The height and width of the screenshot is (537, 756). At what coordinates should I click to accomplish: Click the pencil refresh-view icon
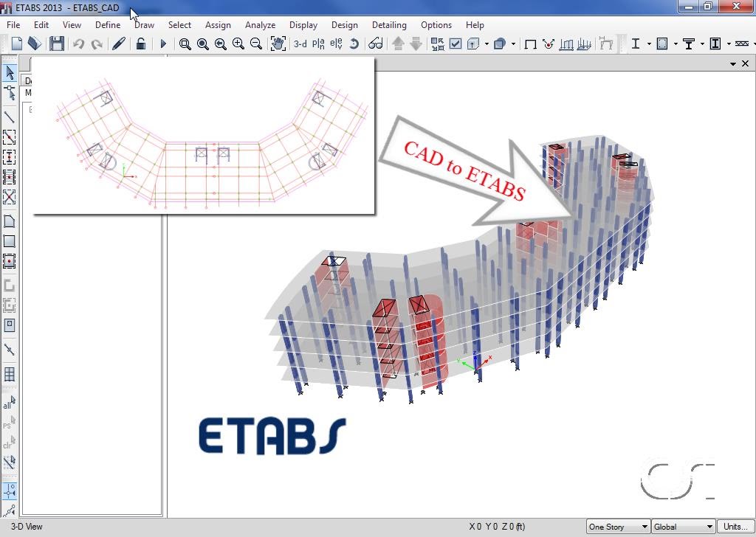119,44
